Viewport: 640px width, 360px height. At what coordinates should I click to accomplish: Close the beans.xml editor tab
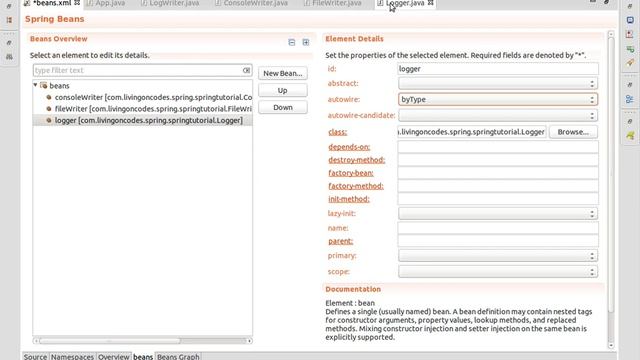[x=77, y=3]
